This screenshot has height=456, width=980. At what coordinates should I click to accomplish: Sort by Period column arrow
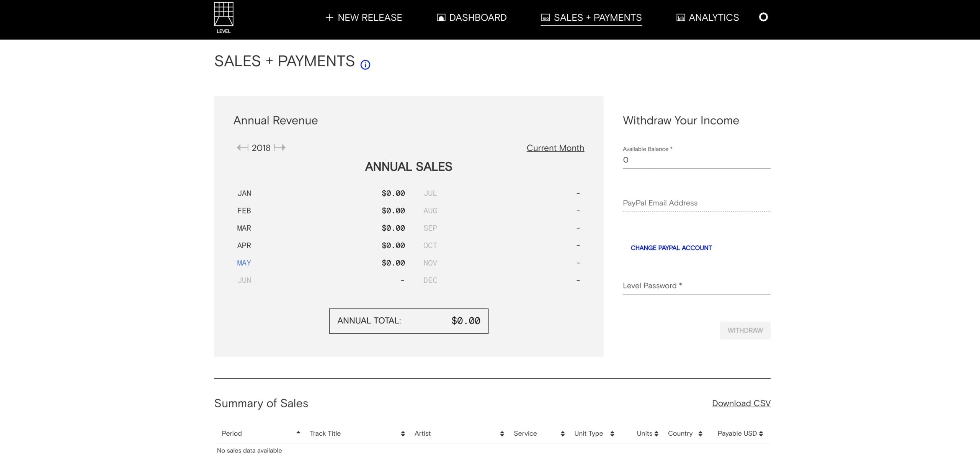pos(298,433)
